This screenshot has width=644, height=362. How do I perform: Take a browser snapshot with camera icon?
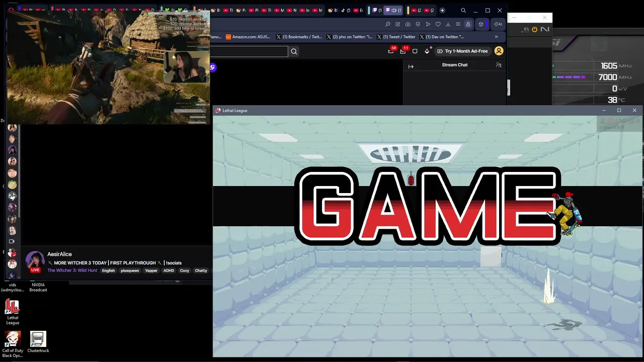tap(408, 24)
